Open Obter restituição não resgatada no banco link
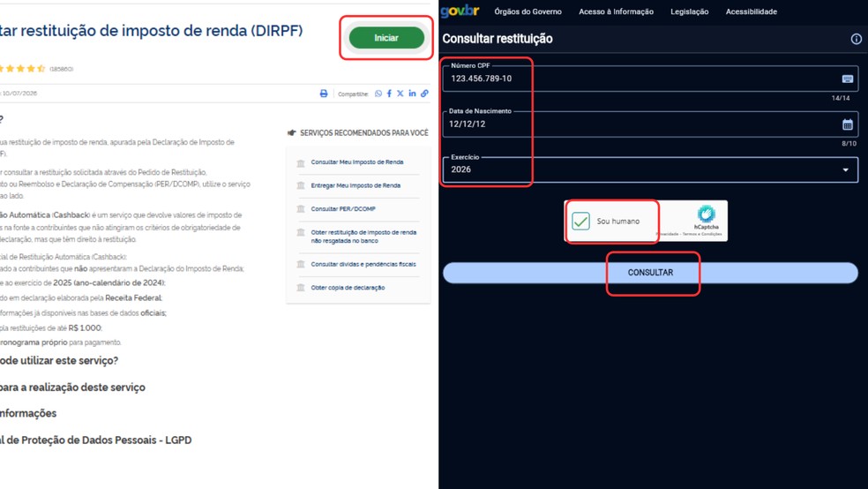868x489 pixels. click(363, 237)
